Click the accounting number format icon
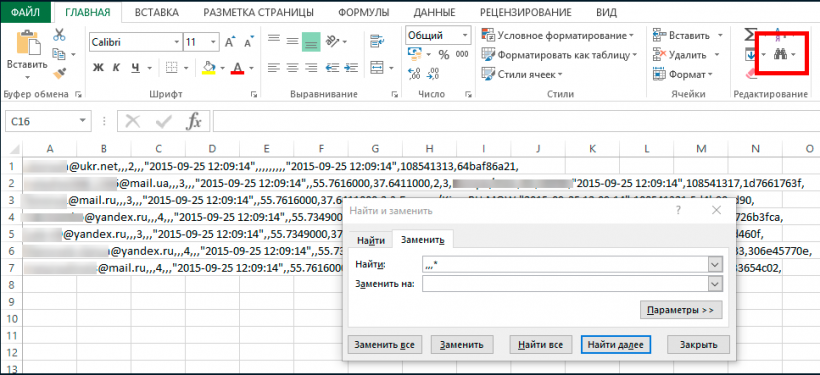Viewport: 820px width, 375px height. [x=415, y=54]
